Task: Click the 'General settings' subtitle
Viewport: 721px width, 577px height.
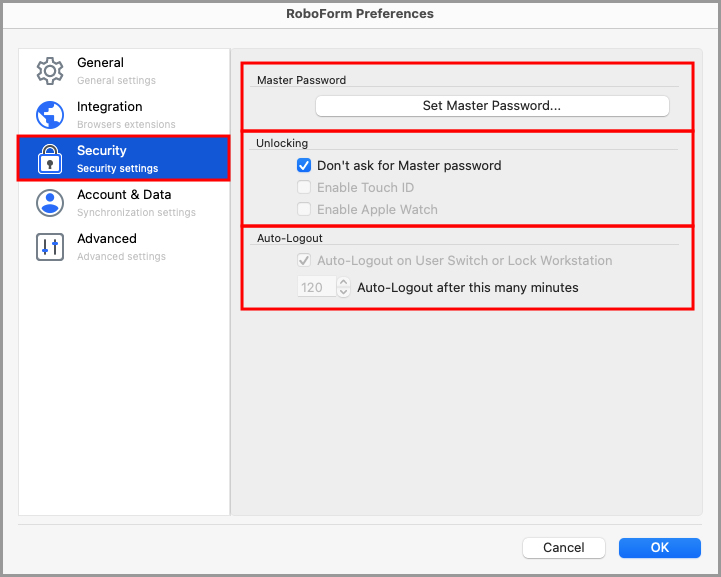Action: click(x=116, y=80)
